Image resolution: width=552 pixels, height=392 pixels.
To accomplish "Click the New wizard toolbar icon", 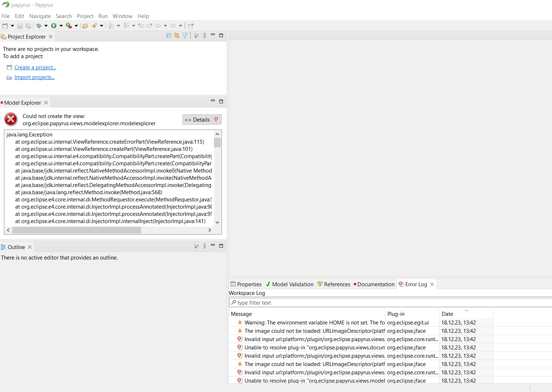I will pyautogui.click(x=5, y=26).
